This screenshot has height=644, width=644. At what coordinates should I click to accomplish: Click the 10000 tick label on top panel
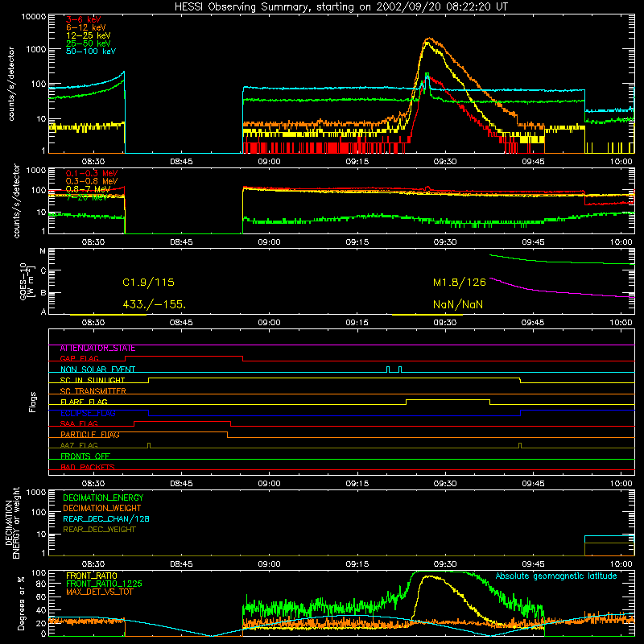[34, 17]
